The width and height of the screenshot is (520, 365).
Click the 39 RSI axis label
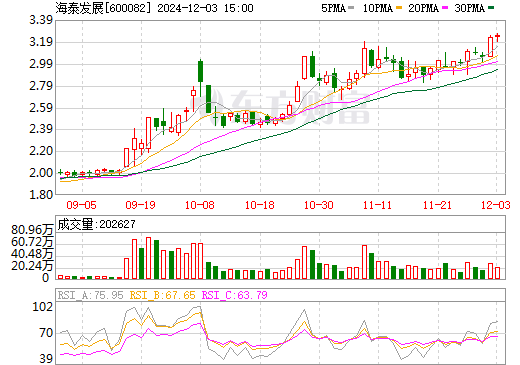pos(46,359)
